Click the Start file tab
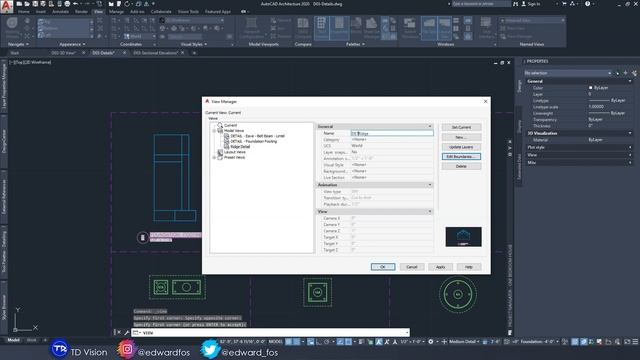The width and height of the screenshot is (640, 360). point(15,53)
